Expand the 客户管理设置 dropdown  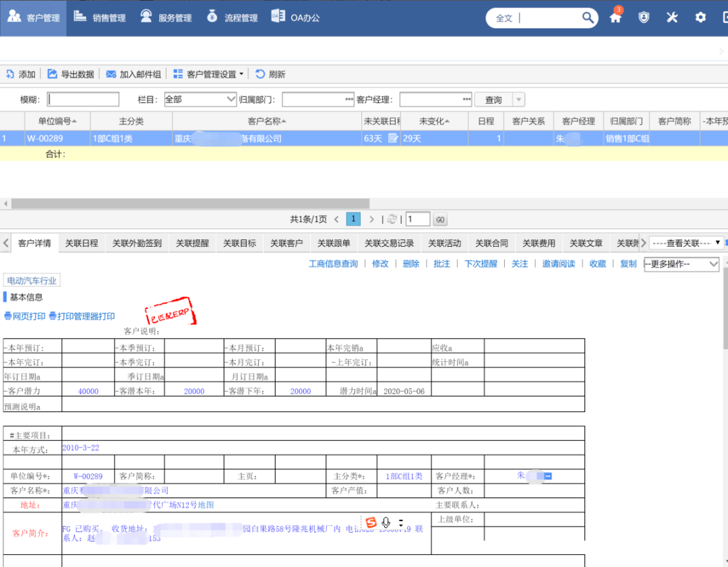point(208,74)
